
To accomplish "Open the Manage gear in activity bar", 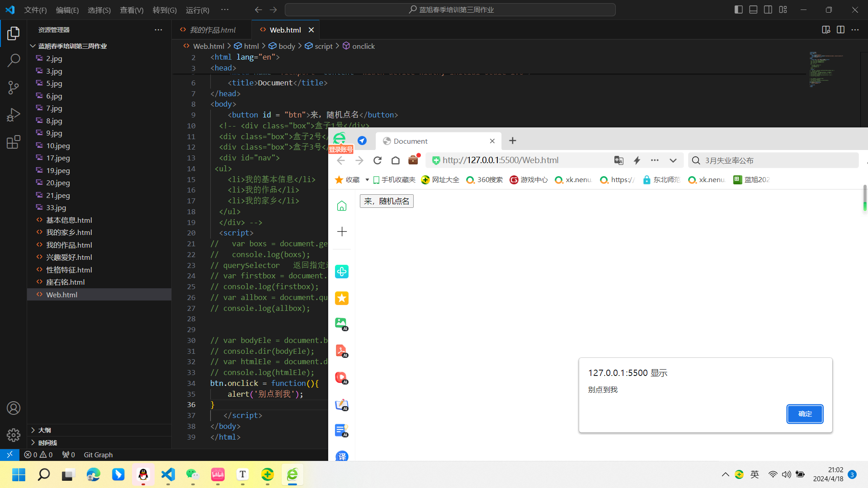I will [14, 435].
